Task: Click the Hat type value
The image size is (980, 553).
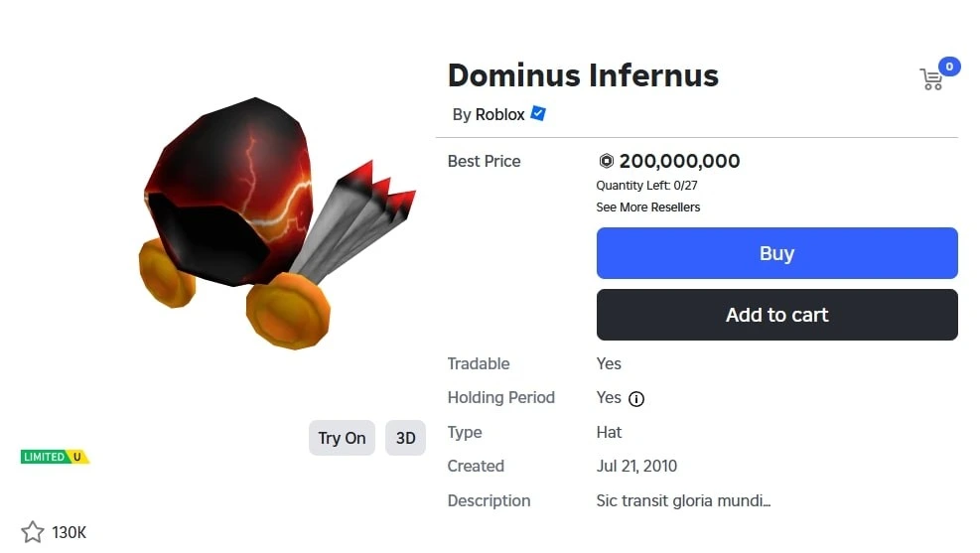Action: pos(609,432)
